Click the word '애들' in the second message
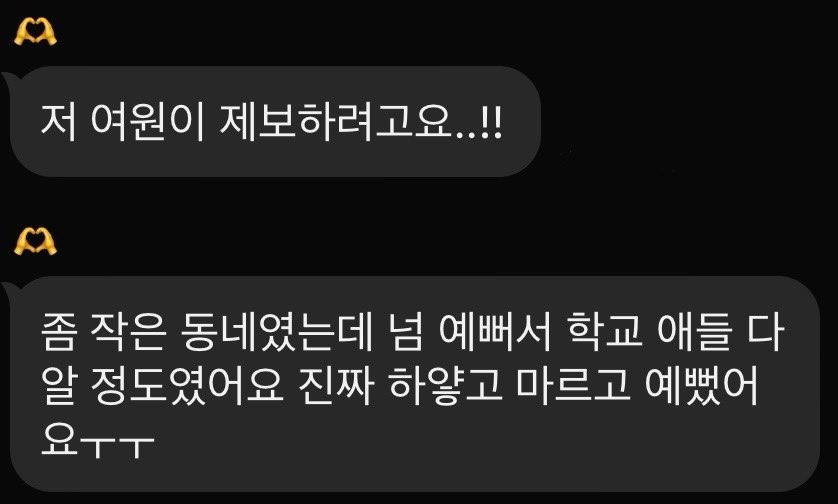The height and width of the screenshot is (504, 838). pyautogui.click(x=695, y=331)
